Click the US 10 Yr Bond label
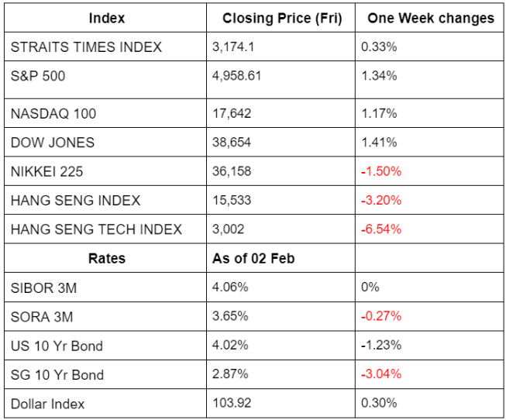506x420 pixels. pos(57,346)
